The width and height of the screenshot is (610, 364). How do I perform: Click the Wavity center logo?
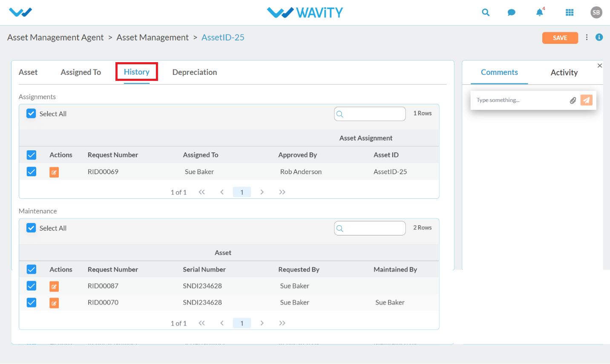click(x=305, y=12)
